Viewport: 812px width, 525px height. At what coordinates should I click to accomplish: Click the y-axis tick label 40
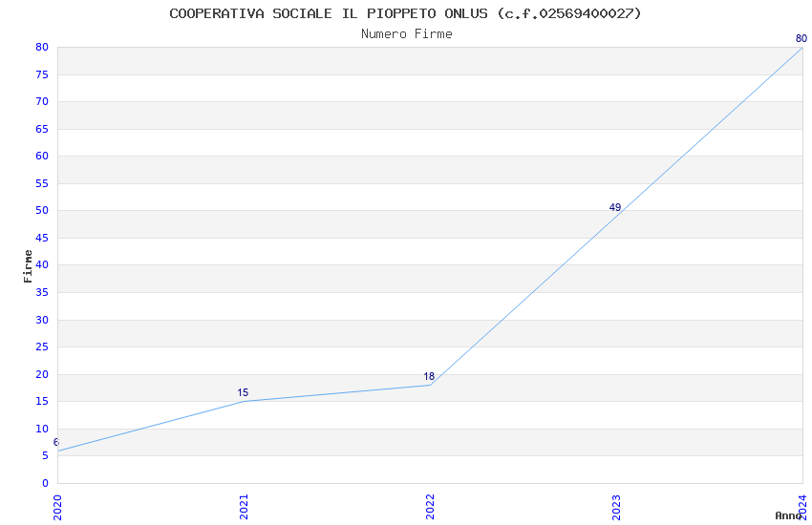pos(42,264)
